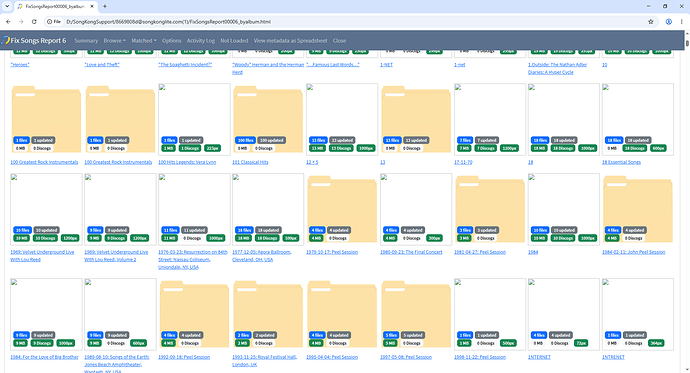Image resolution: width=690 pixels, height=373 pixels.
Task: Open the 17-11-70 album link
Action: pyautogui.click(x=463, y=162)
